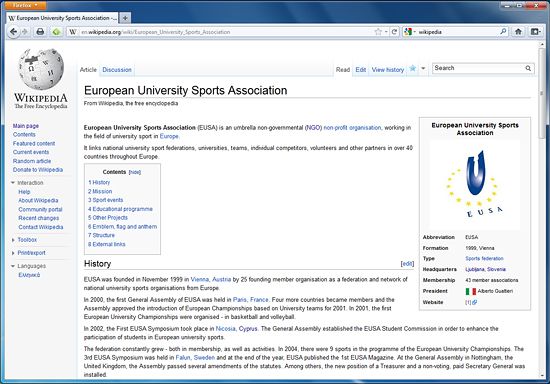Expand the Toolbox sidebar section

pyautogui.click(x=13, y=240)
